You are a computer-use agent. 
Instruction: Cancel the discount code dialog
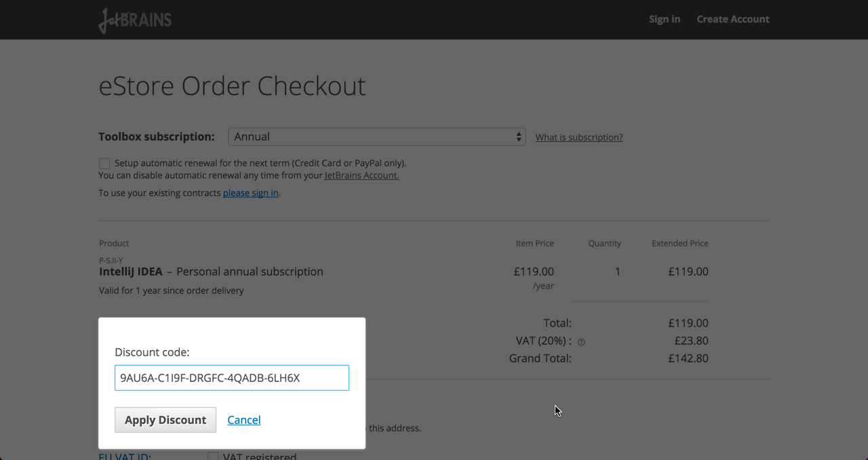(244, 420)
